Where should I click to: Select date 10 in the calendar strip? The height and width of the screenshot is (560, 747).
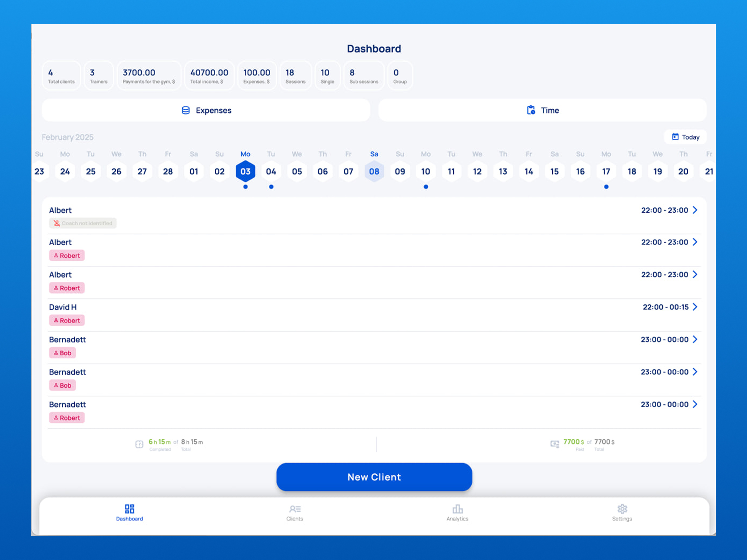click(x=426, y=171)
